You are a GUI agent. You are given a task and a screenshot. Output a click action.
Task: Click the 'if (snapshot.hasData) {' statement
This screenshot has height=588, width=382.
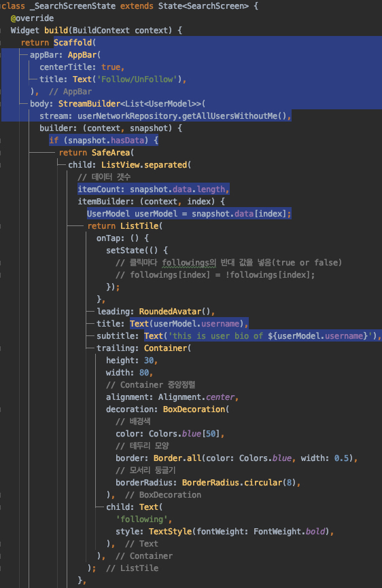tap(103, 141)
